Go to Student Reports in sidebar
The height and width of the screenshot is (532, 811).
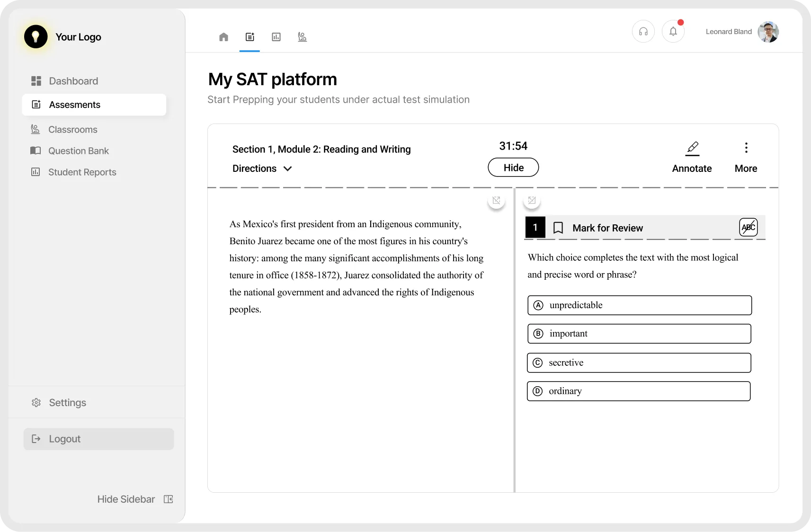coord(73,172)
